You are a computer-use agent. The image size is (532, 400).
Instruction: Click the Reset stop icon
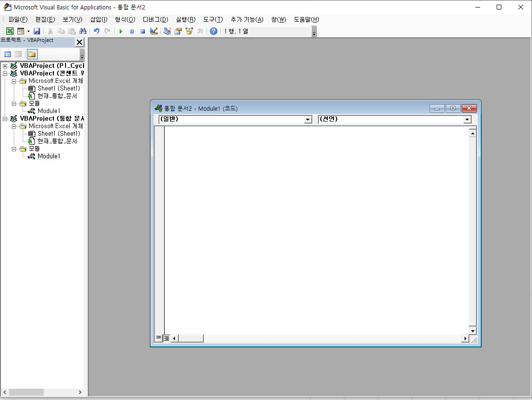click(142, 31)
